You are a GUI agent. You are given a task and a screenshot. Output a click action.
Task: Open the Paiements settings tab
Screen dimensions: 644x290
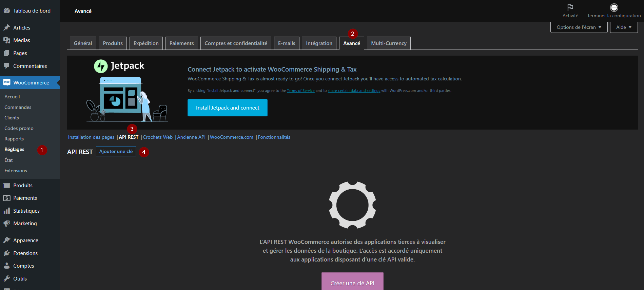[x=182, y=43]
